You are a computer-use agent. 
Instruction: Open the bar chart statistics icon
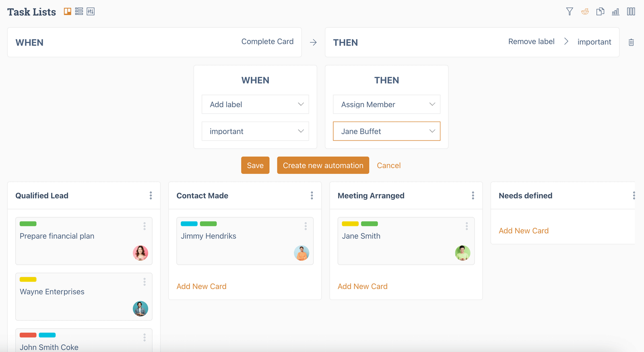point(615,12)
